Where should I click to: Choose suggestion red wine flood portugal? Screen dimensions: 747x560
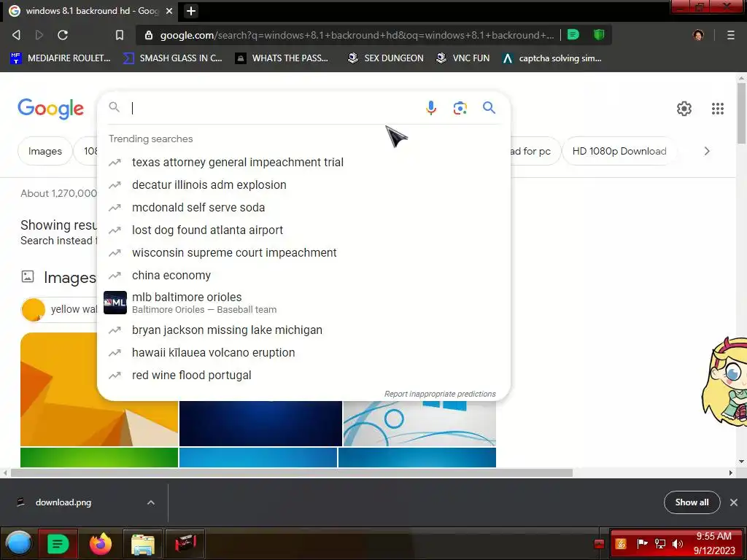point(303,376)
